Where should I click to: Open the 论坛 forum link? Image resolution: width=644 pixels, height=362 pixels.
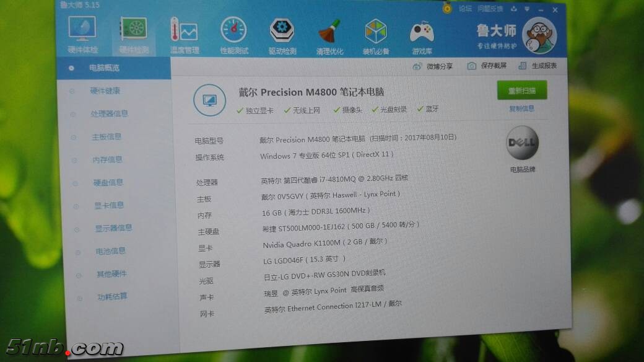465,8
